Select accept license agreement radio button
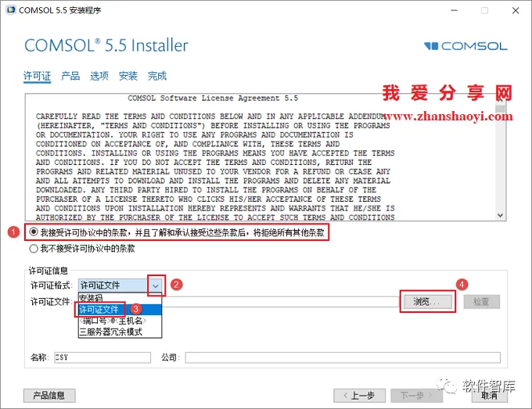 point(33,232)
